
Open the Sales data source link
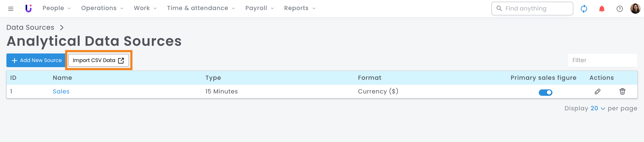[x=61, y=92]
